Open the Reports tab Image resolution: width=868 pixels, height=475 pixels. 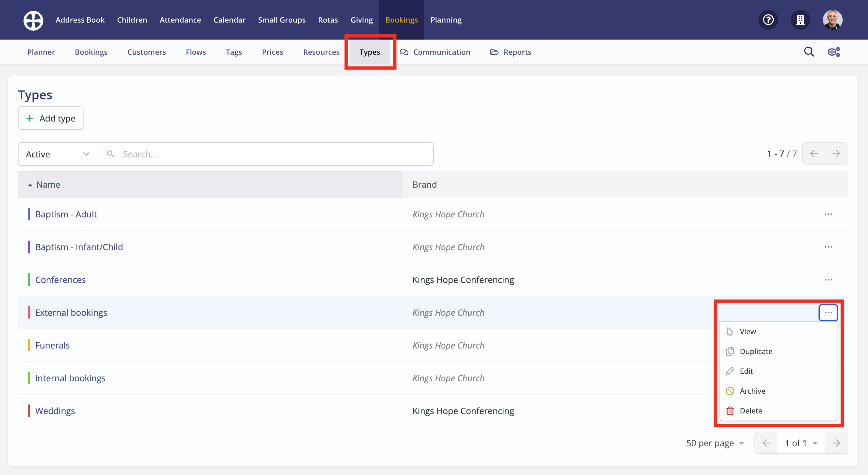[x=510, y=52]
